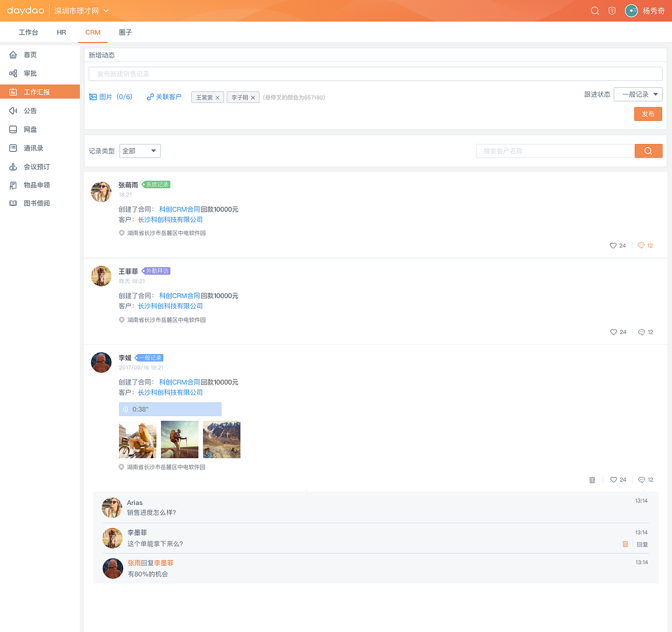Expand the 深圳市理才网 company switcher
Screen dimensions: 672x632
(81, 11)
